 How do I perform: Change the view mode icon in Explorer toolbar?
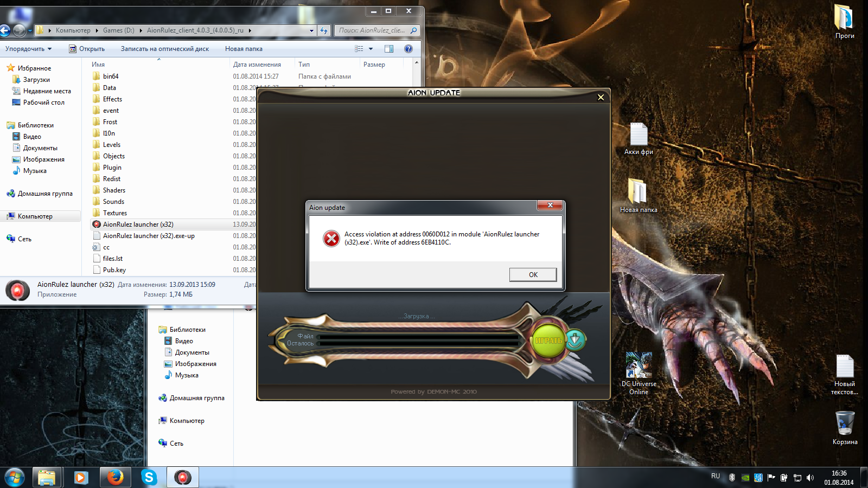tap(359, 49)
